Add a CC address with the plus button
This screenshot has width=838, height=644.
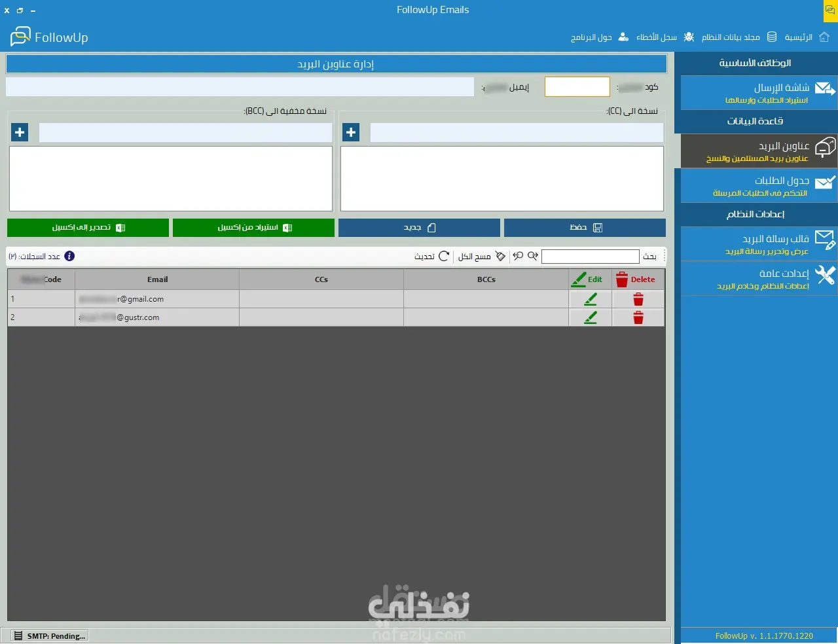tap(351, 133)
